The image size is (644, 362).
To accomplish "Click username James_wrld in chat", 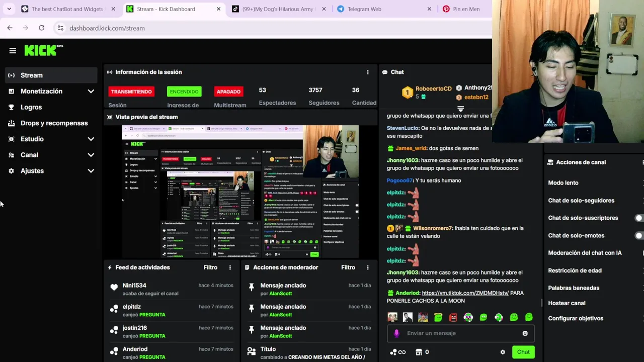I will coord(411,148).
